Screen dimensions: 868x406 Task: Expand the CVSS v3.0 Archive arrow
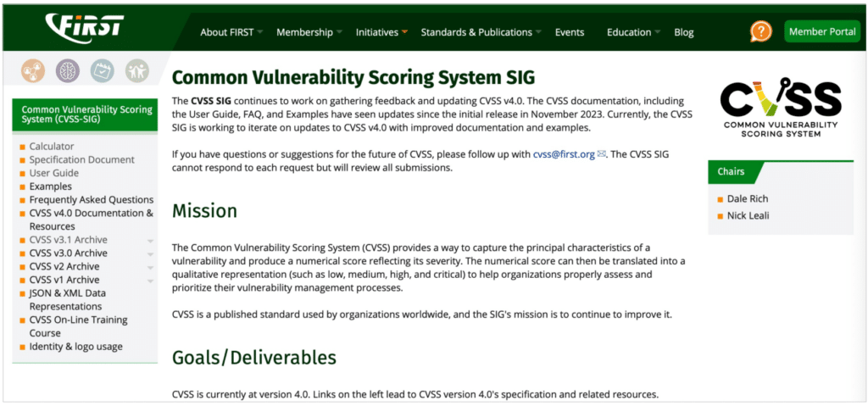pos(150,253)
